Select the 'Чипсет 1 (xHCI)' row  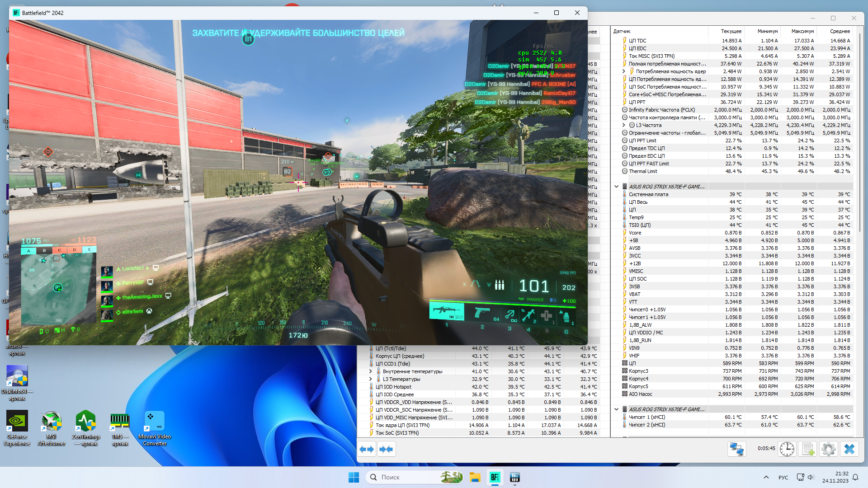(x=732, y=417)
